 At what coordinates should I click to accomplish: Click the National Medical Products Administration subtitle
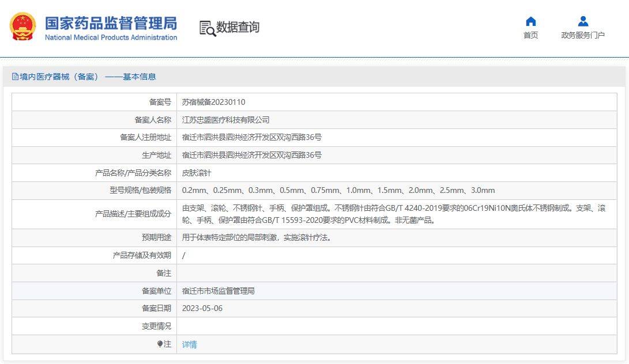(111, 38)
